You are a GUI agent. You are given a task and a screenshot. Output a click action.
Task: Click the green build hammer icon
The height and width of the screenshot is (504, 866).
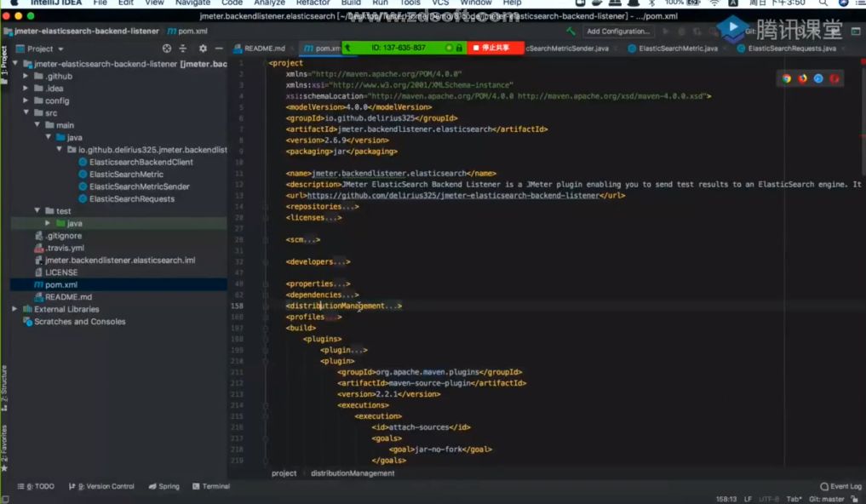point(571,31)
